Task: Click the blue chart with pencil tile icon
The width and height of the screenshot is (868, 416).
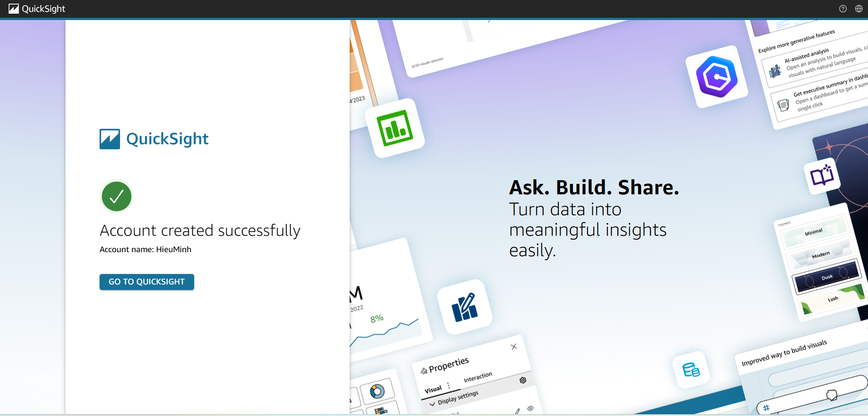Action: click(464, 307)
